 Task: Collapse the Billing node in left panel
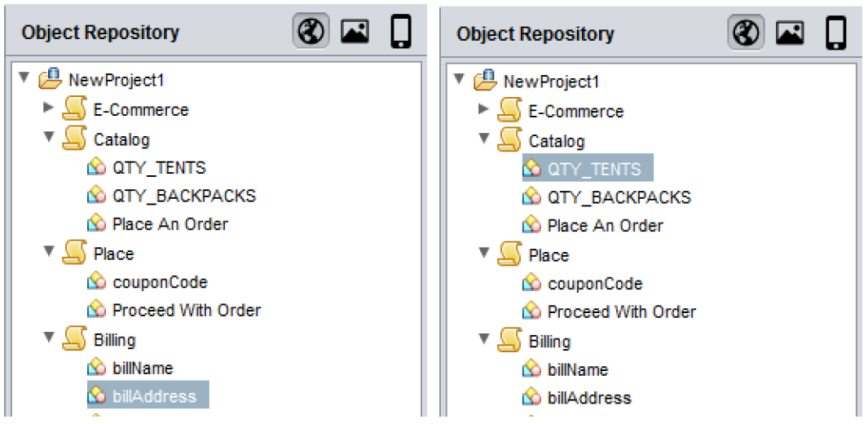48,337
